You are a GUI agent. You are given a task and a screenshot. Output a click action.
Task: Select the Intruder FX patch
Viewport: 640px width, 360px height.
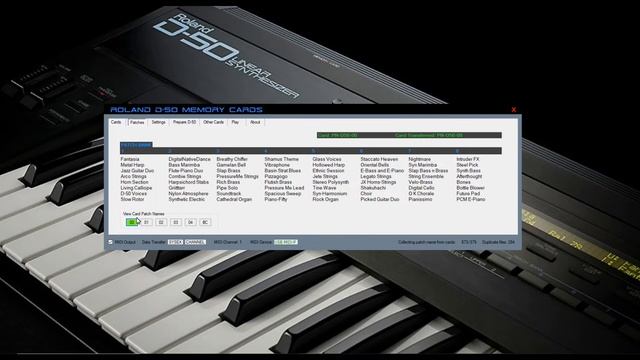tap(468, 159)
